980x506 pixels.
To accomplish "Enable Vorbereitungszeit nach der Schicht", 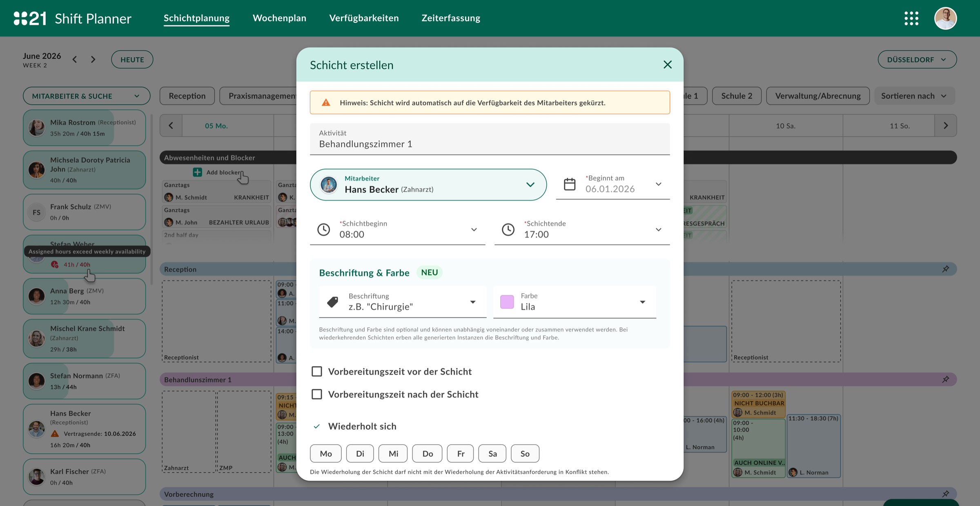I will pyautogui.click(x=317, y=394).
